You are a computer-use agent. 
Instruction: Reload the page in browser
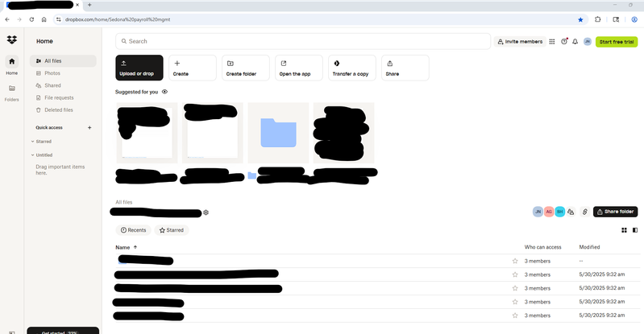(31, 19)
